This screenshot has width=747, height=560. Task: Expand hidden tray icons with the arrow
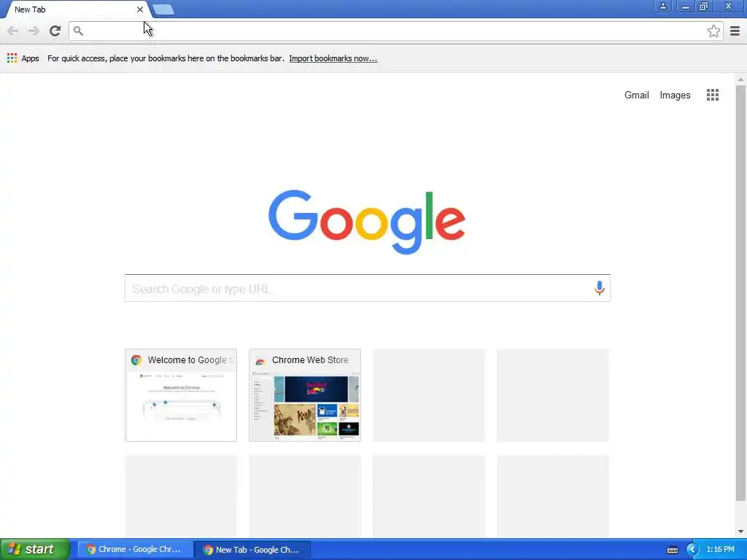692,550
